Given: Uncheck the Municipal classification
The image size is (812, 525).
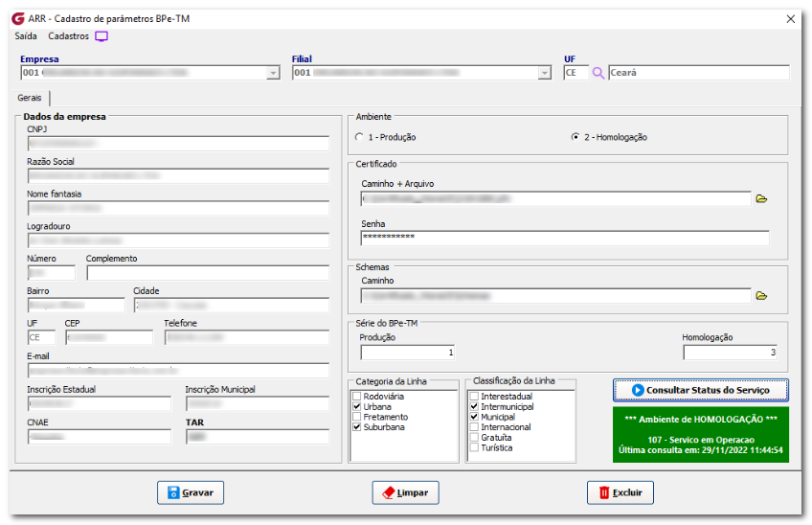Looking at the screenshot, I should 474,417.
